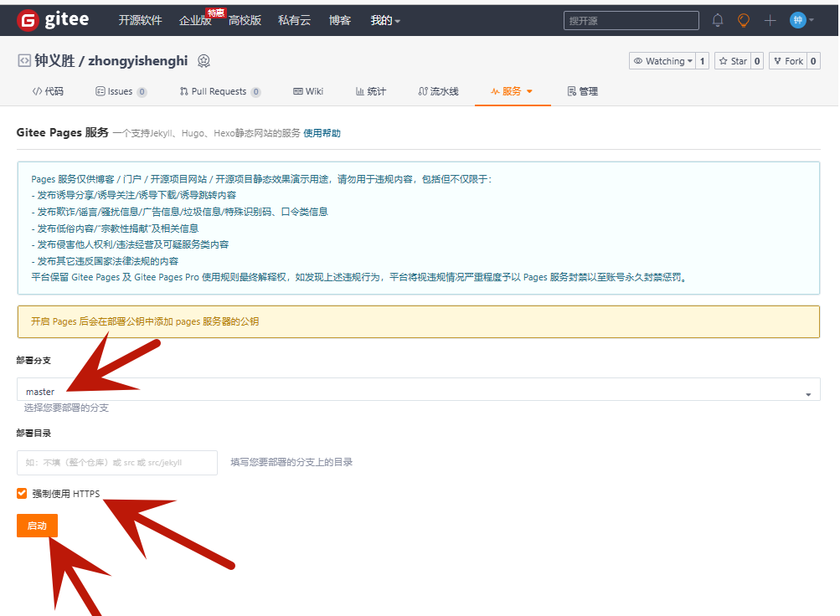Expand the 我的 menu
840x616 pixels.
385,20
